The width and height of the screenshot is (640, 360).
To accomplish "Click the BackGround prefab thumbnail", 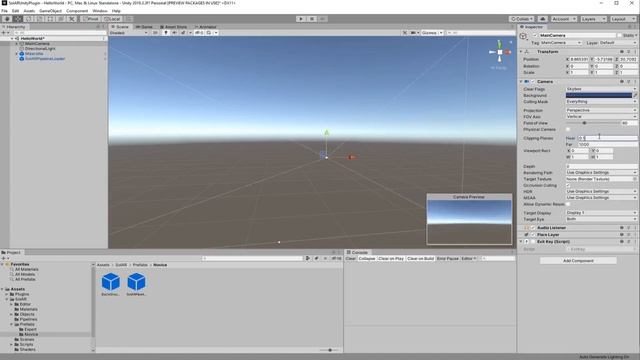I will coord(111,282).
